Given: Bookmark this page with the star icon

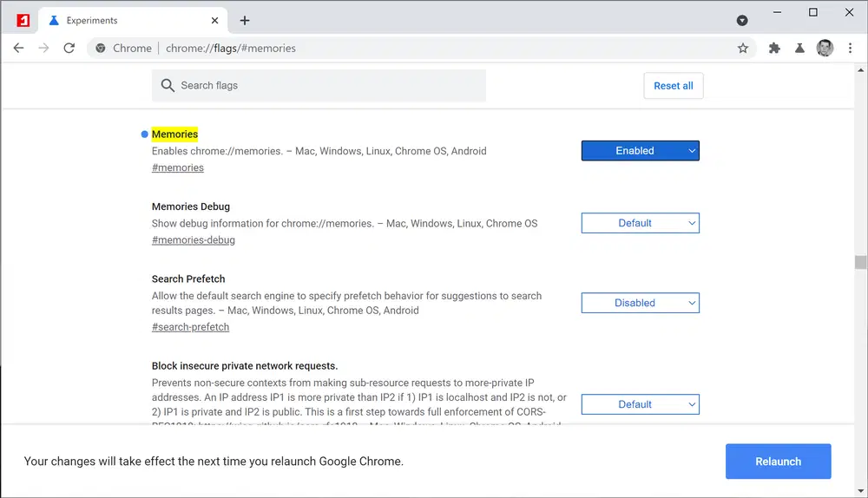Looking at the screenshot, I should 743,49.
